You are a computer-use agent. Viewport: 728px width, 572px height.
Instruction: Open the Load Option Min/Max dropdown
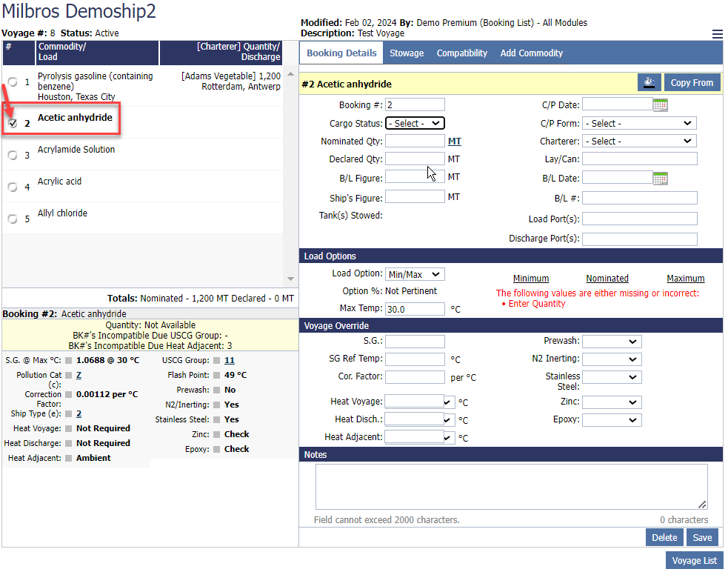[x=415, y=275]
